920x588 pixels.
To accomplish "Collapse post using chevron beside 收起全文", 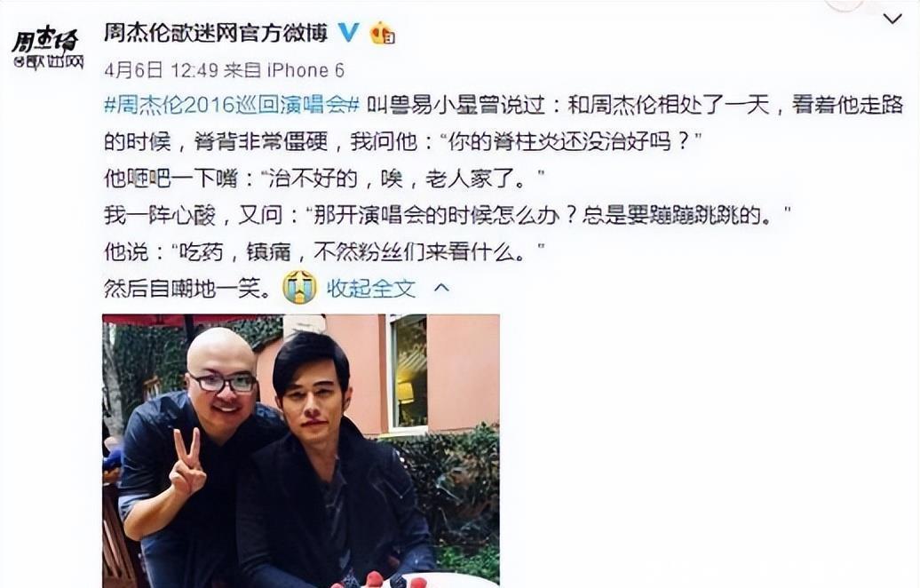I will pos(441,288).
